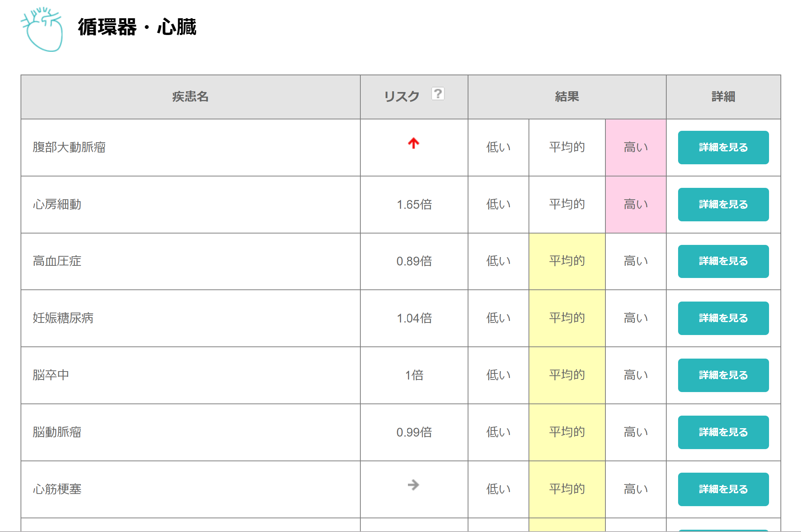Open 詳細を見る for 妊娠糖尿病
801x532 pixels.
tap(723, 318)
